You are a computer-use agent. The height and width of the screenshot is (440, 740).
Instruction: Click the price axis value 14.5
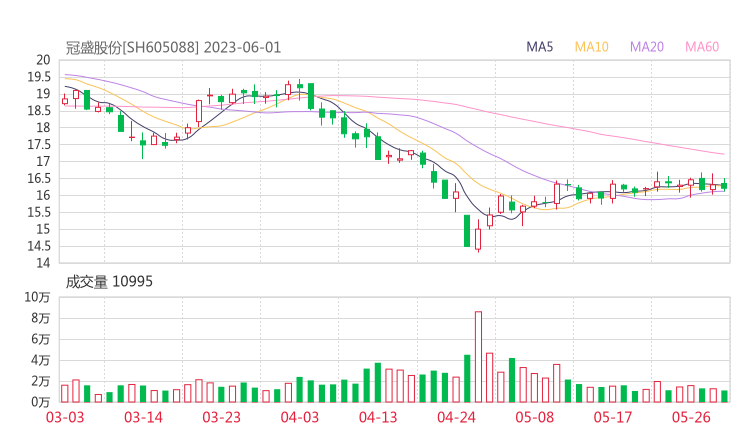tap(39, 246)
